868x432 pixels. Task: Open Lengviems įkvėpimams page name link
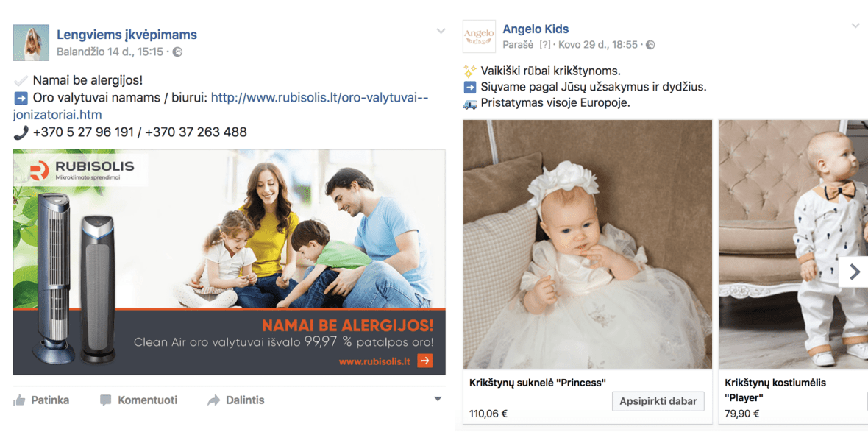[127, 35]
